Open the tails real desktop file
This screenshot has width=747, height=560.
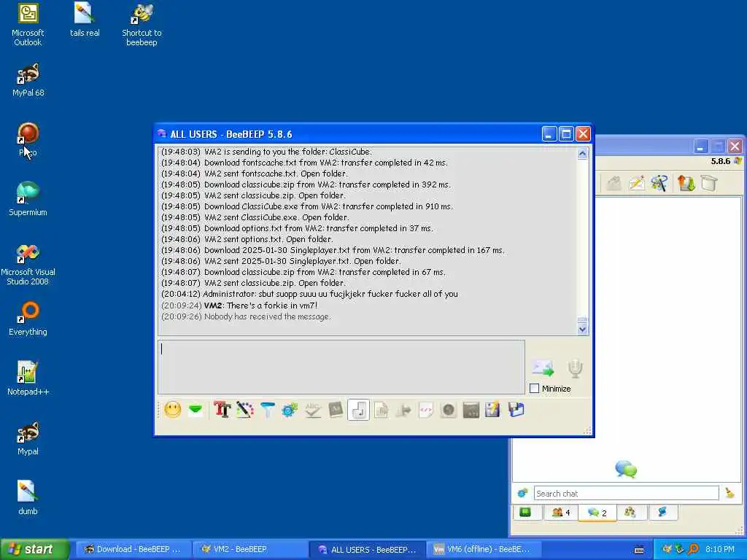pyautogui.click(x=85, y=20)
